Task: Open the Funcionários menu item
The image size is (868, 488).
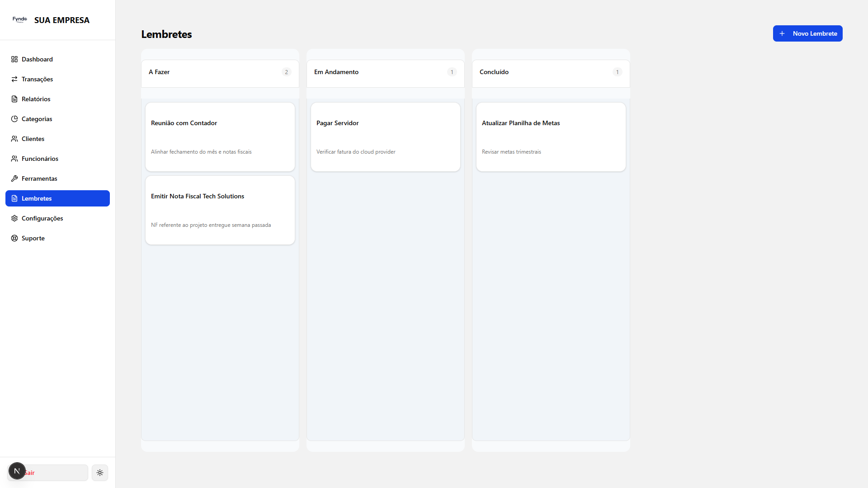Action: (x=40, y=159)
